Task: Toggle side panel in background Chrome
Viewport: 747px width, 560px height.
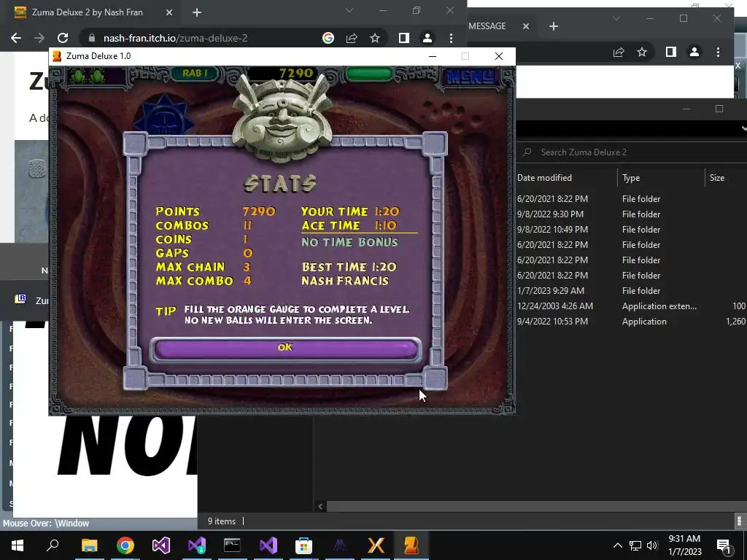Action: coord(671,52)
